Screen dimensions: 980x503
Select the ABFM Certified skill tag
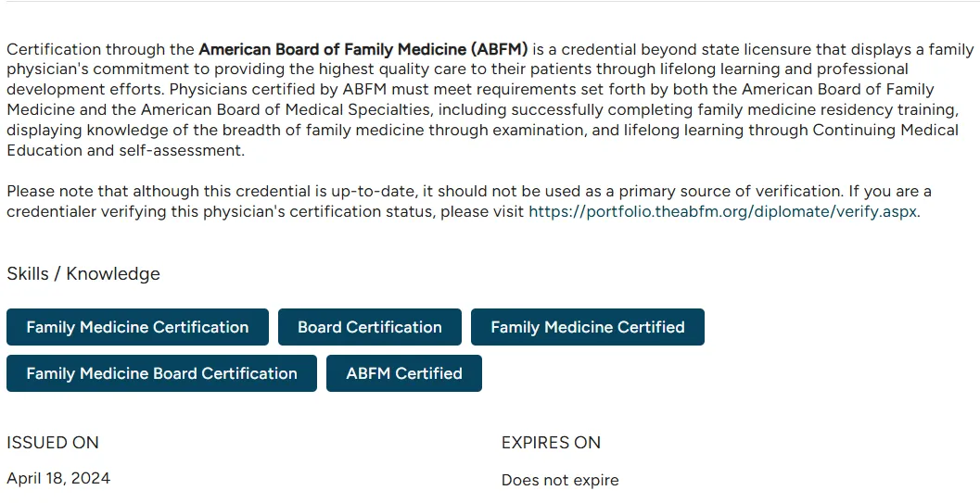click(x=403, y=373)
